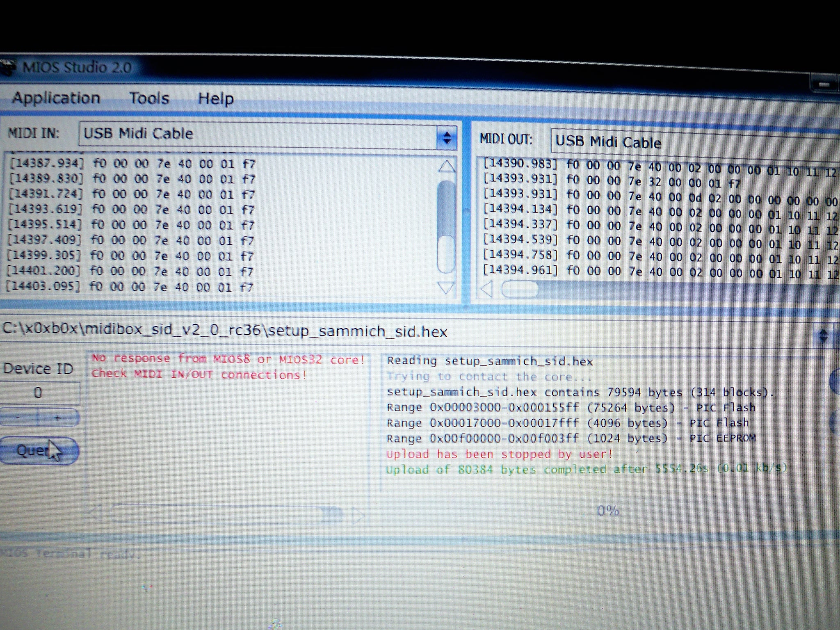Open the Application menu
Screen dimensions: 840x630
point(56,98)
